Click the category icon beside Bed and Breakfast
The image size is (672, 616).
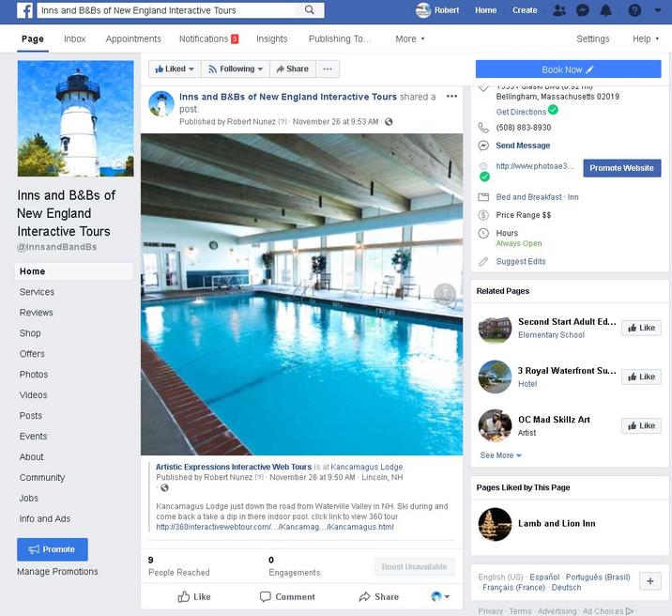pyautogui.click(x=483, y=197)
